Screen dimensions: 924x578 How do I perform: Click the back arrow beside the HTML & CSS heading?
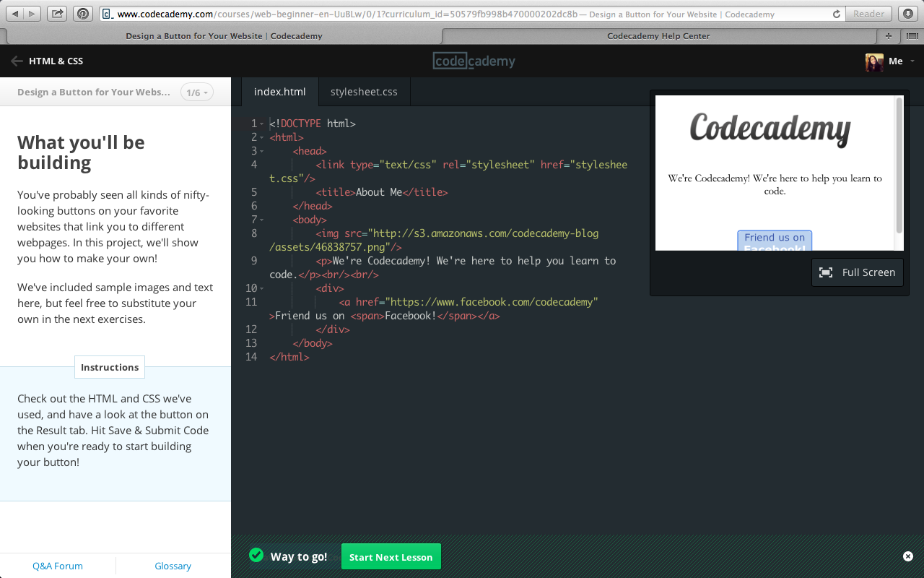pos(16,61)
